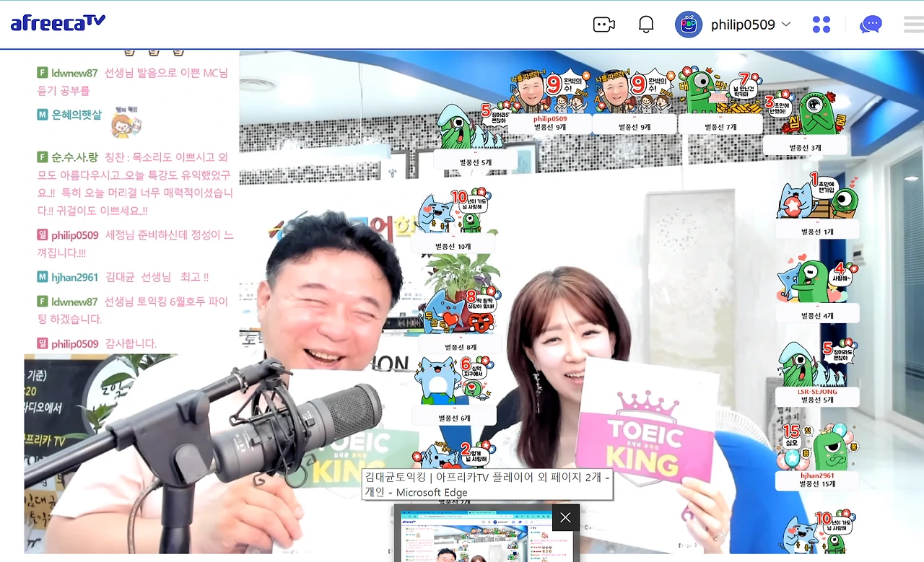Click the 은혜의햇살 chat nickname
Screen dimensions: 924x562
pos(77,115)
